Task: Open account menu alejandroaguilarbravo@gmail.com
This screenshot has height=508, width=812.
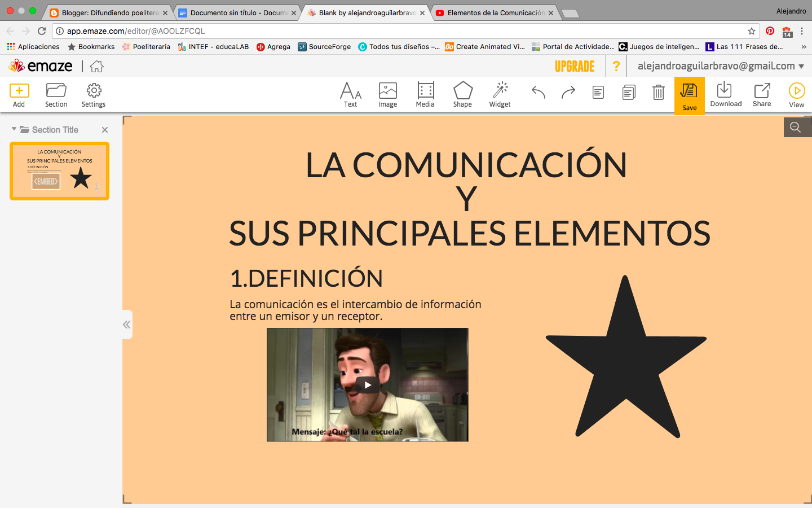Action: [721, 66]
